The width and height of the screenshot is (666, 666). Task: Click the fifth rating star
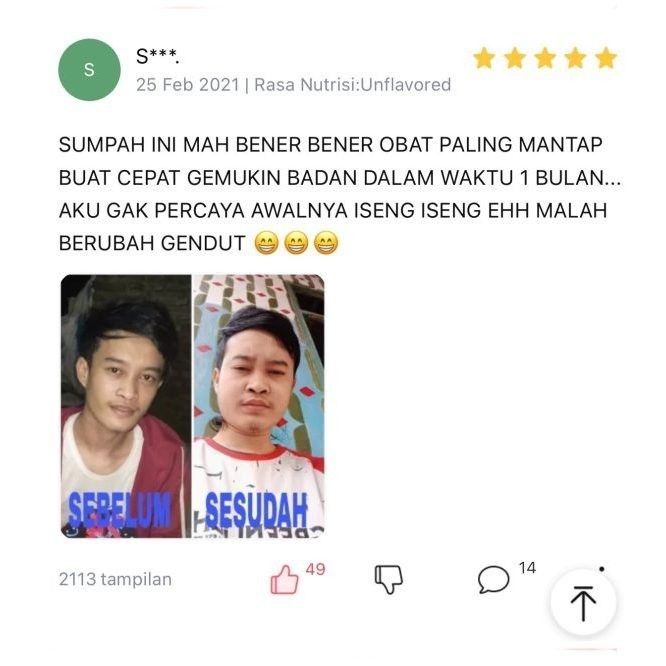coord(606,58)
